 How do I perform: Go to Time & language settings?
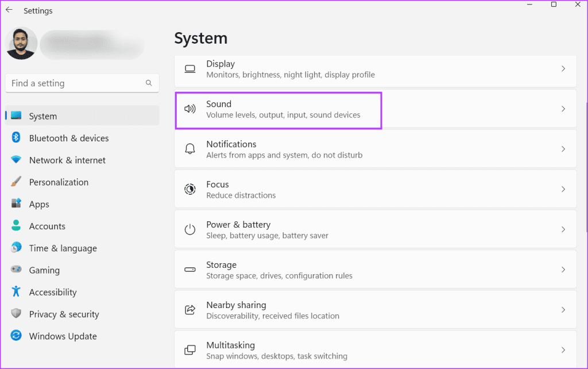pos(63,248)
